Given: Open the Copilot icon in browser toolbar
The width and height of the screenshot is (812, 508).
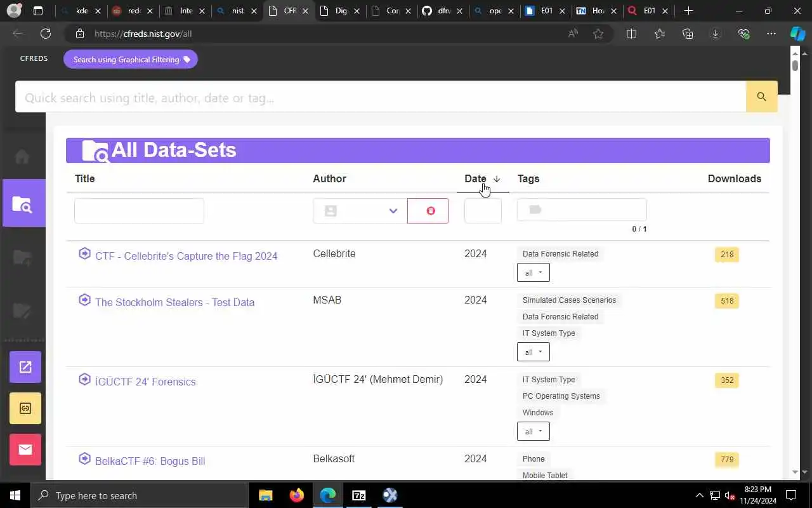Looking at the screenshot, I should [x=797, y=34].
